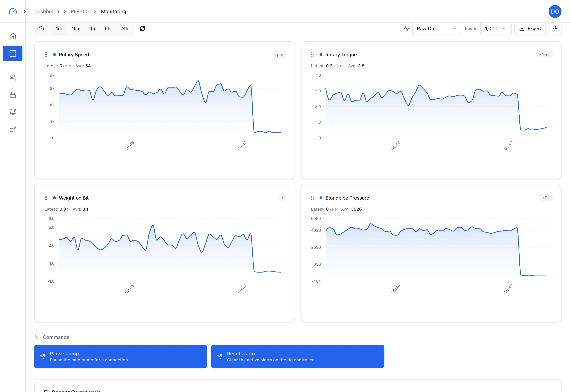Click the activity pulse icon beside Raw Data

pyautogui.click(x=406, y=29)
